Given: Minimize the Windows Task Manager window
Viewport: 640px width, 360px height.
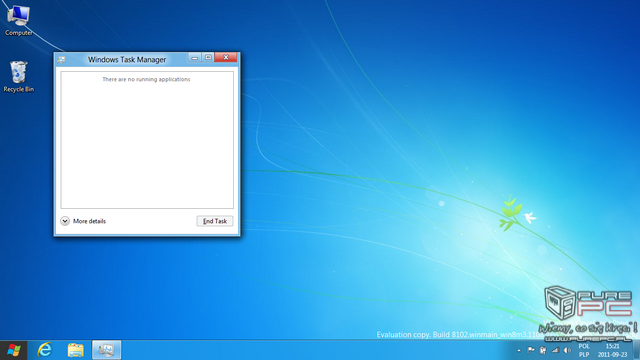Looking at the screenshot, I should [x=195, y=58].
